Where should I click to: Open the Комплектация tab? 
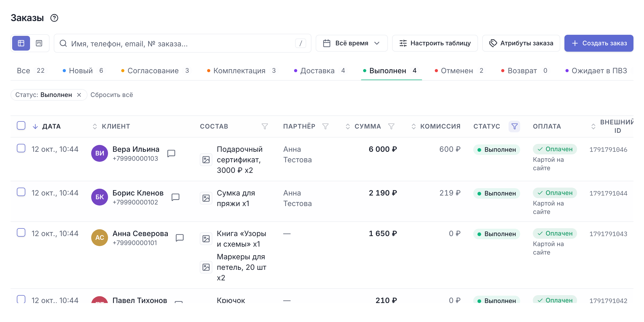point(242,71)
